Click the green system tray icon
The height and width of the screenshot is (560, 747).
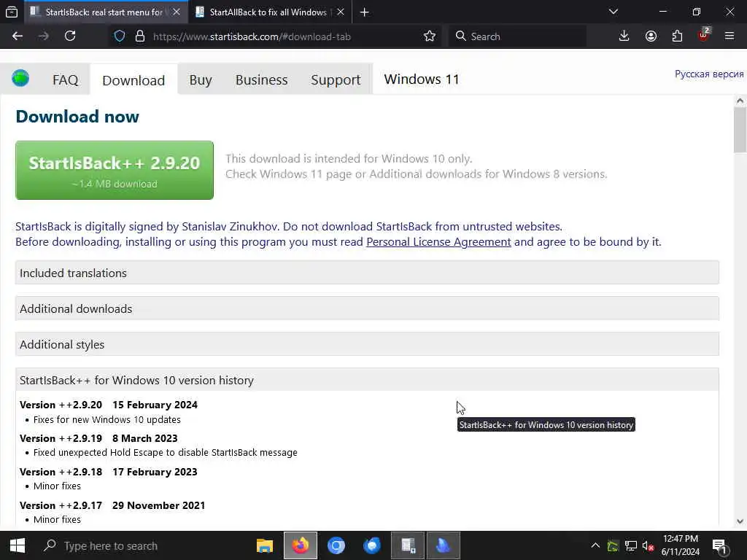point(613,545)
